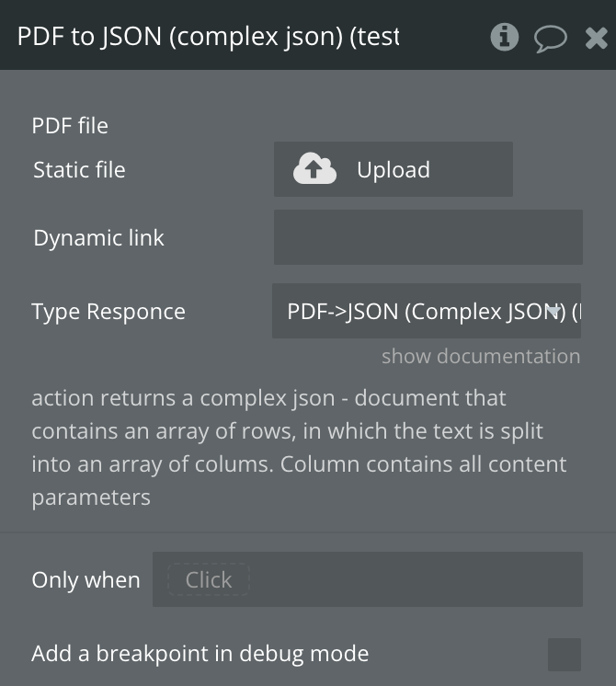Click the Only when label
This screenshot has height=686, width=616.
pyautogui.click(x=86, y=580)
